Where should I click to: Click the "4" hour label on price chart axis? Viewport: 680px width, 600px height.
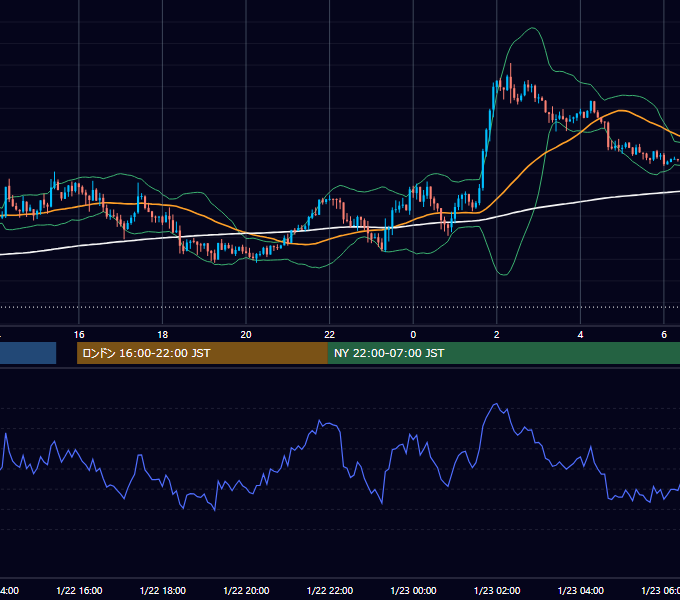[x=580, y=335]
